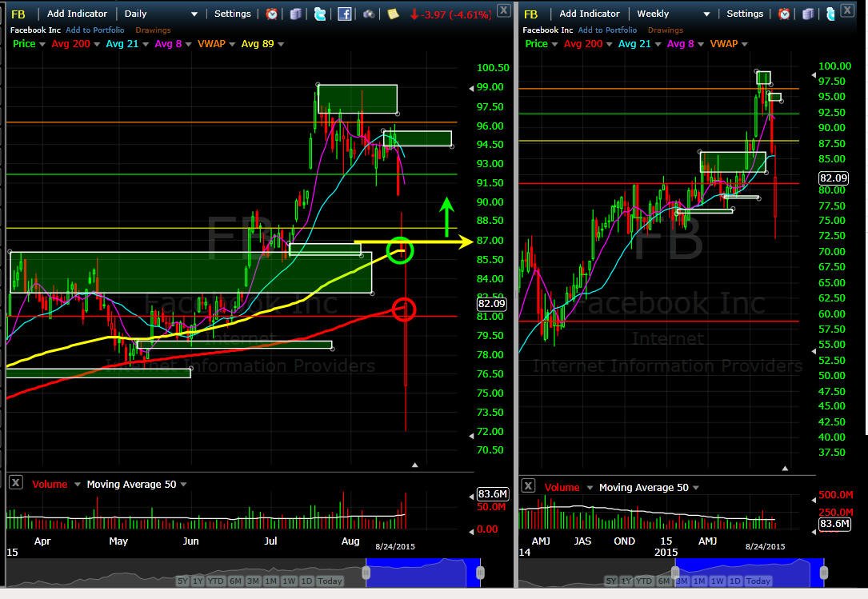Click left range slider handle in Weekly chart
The width and height of the screenshot is (868, 599).
point(675,573)
